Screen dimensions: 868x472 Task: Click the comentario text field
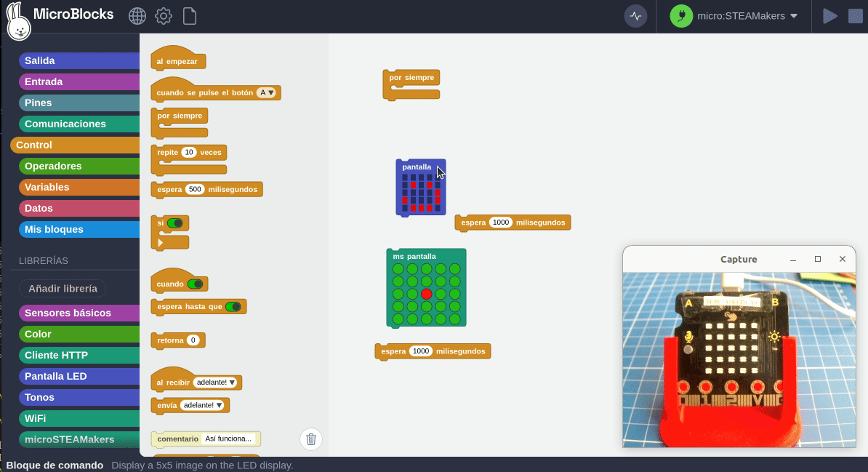228,439
